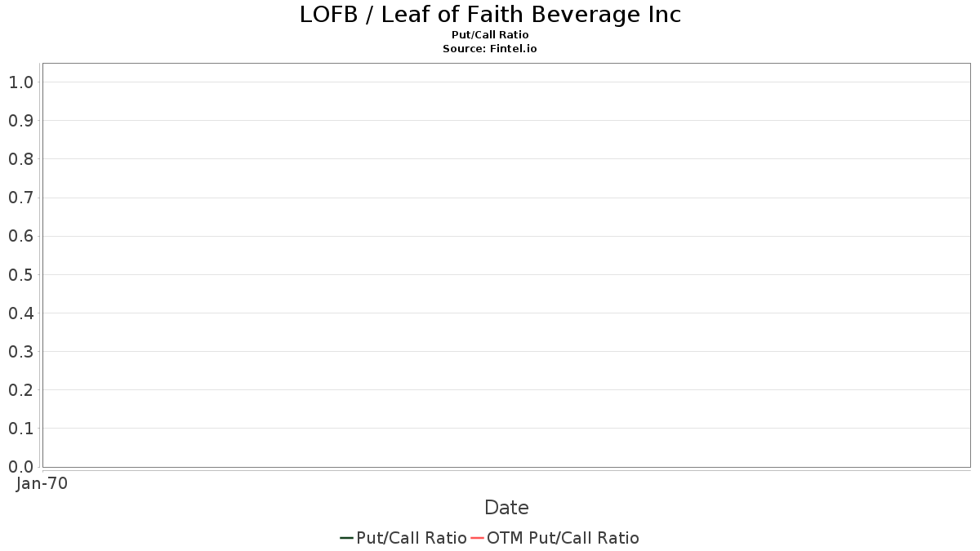Click the 0.1 y-axis label
This screenshot has width=980, height=551.
tap(20, 429)
